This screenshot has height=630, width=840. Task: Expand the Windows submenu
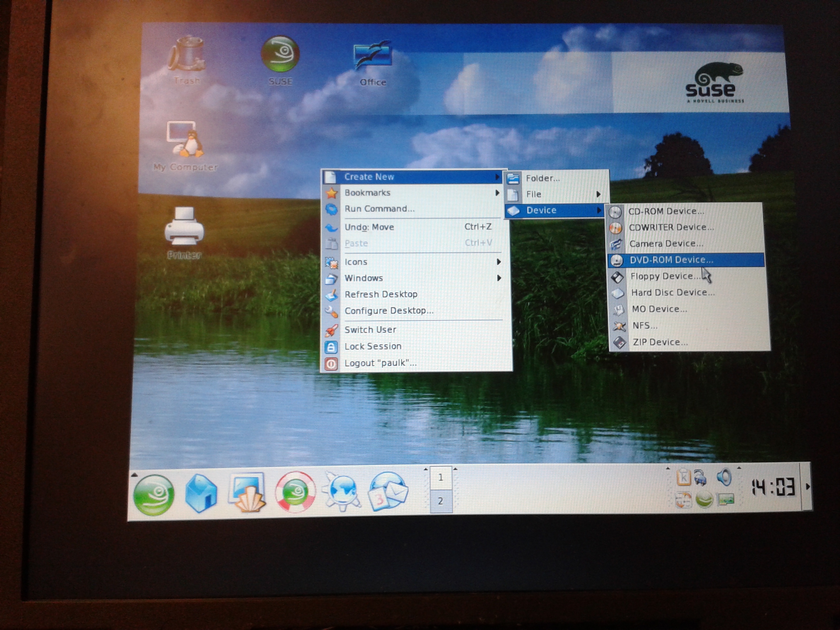click(414, 278)
